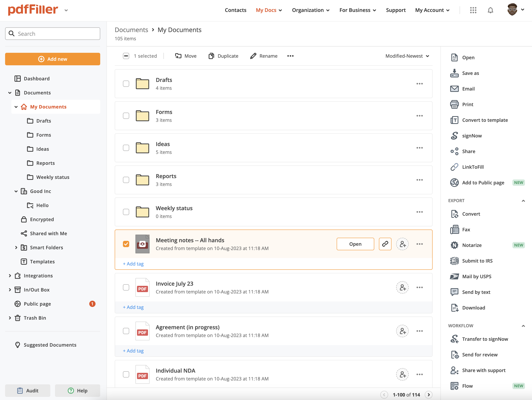The image size is (532, 400).
Task: Click share-user icon on Invoice July 23
Action: click(x=402, y=287)
